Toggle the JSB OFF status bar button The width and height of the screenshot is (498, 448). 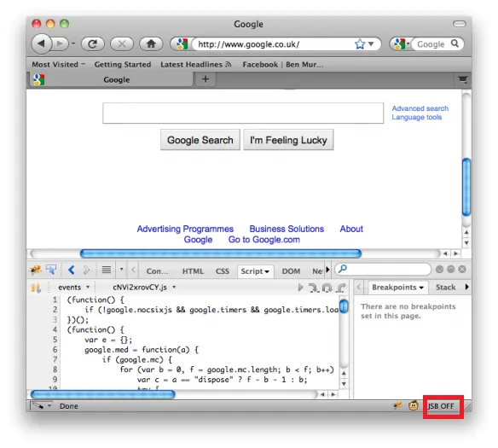coord(441,406)
